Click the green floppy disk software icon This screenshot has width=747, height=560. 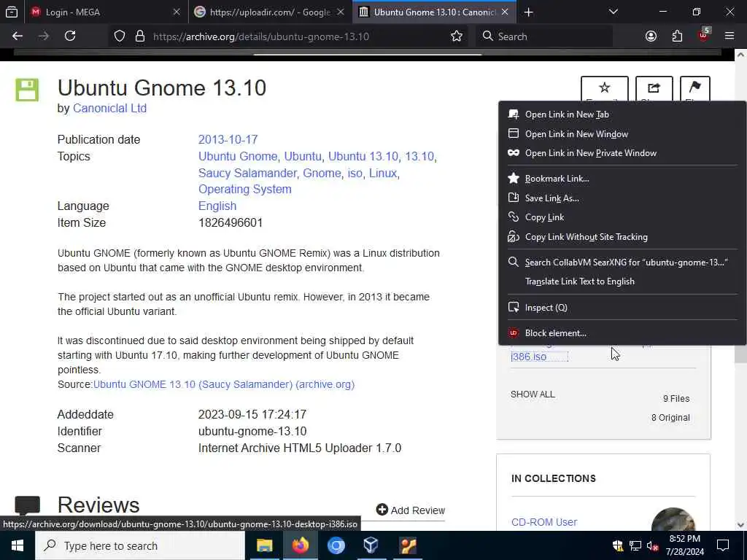[x=27, y=90]
